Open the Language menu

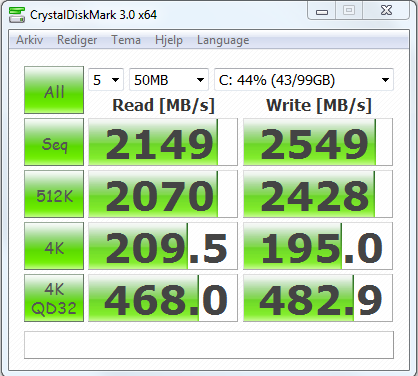point(223,40)
